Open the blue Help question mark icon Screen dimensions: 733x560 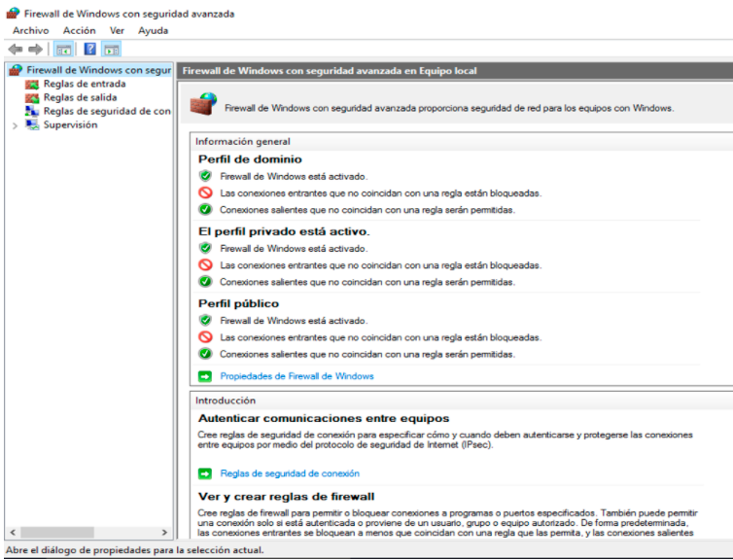89,49
